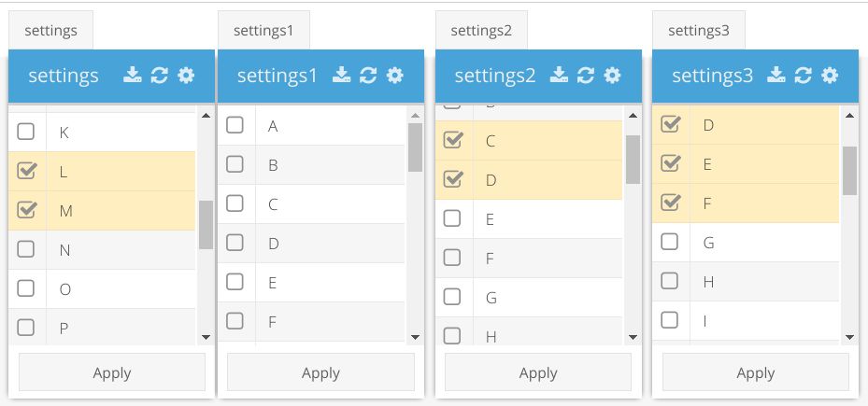The height and width of the screenshot is (406, 868).
Task: Click the refresh icon in settings3 panel
Action: (803, 76)
